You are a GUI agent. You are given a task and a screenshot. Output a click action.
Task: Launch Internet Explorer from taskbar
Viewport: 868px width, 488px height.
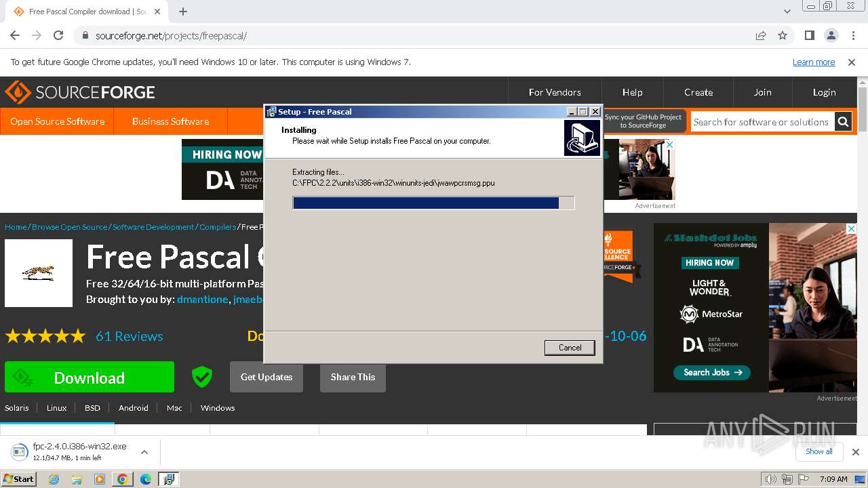pos(54,479)
